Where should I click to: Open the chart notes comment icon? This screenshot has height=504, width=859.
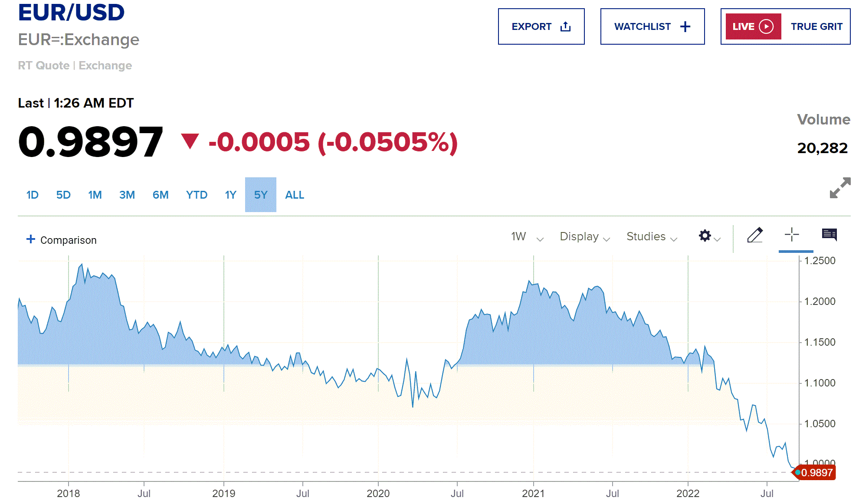pyautogui.click(x=829, y=235)
